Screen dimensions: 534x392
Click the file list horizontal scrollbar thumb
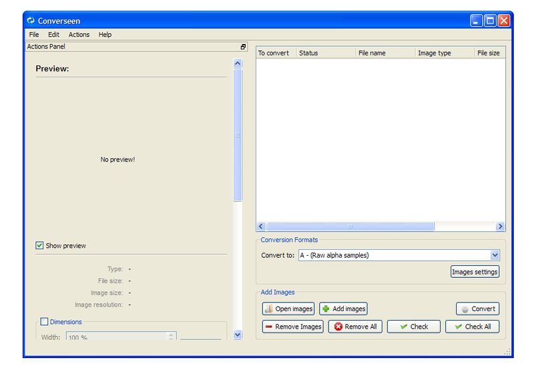pyautogui.click(x=350, y=226)
